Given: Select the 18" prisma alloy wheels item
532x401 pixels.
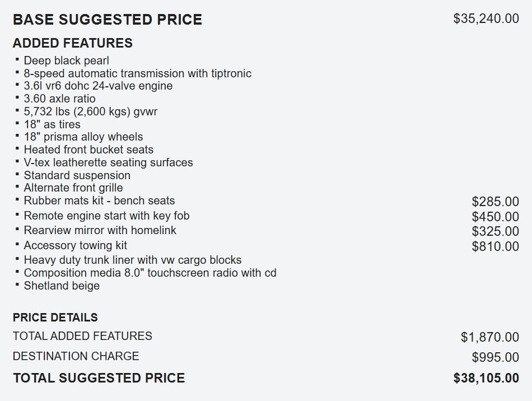Looking at the screenshot, I should 83,137.
